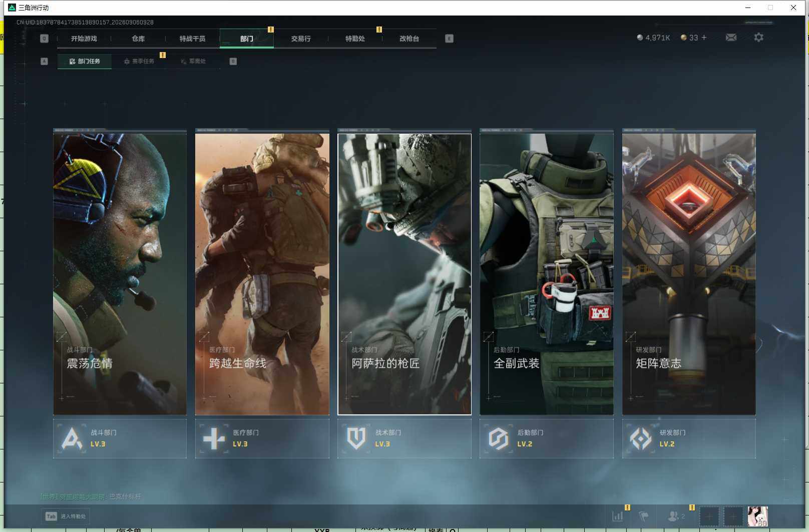Click the CN UID text at top
809x532 pixels.
pyautogui.click(x=85, y=22)
